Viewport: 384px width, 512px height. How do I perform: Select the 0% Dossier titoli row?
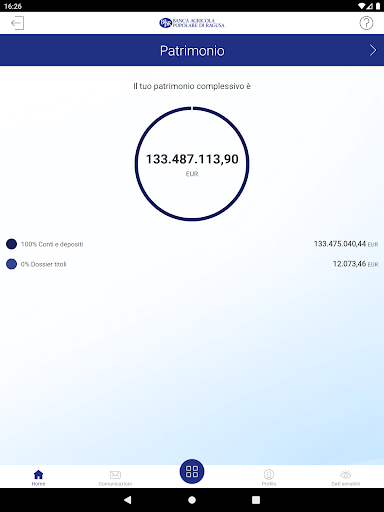(192, 264)
